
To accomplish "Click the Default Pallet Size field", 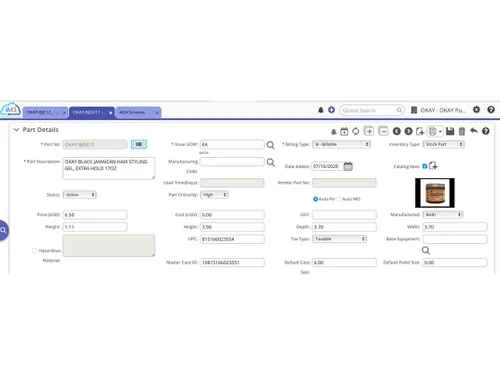I will coord(455,263).
